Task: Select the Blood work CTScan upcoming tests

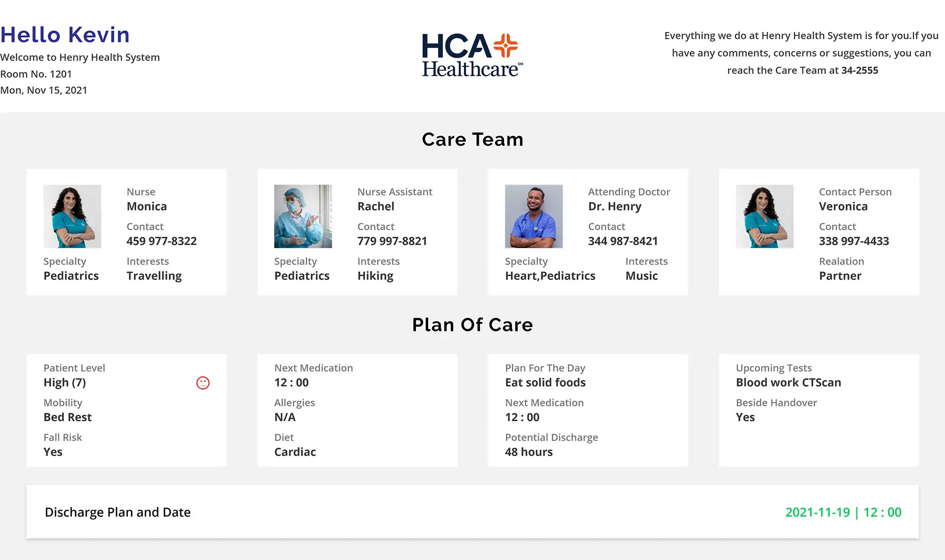Action: pyautogui.click(x=788, y=383)
